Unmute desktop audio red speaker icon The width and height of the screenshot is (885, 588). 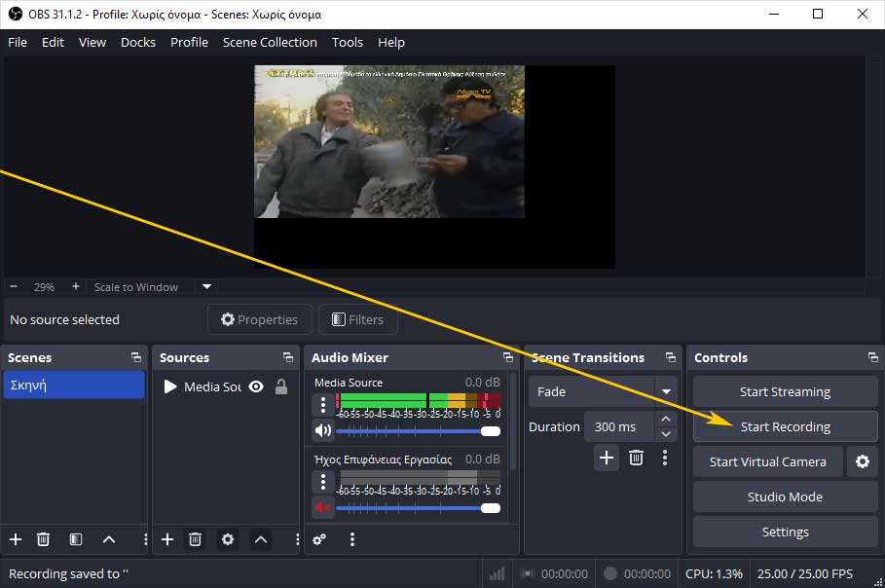click(322, 507)
